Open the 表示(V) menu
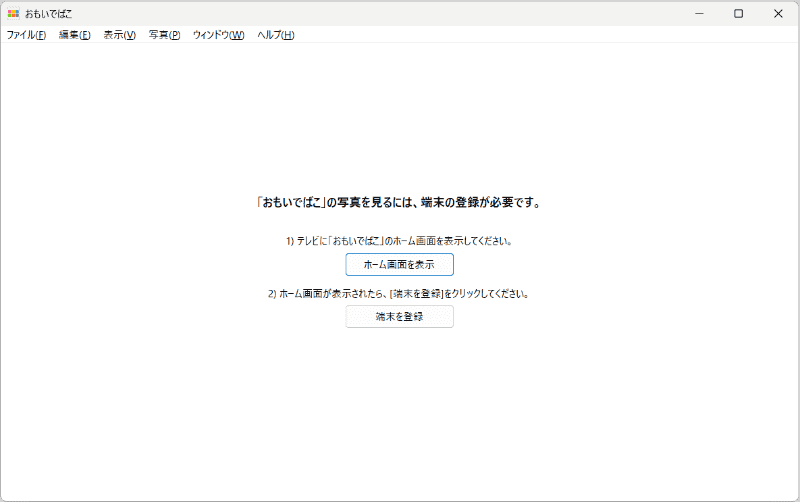 click(x=119, y=35)
